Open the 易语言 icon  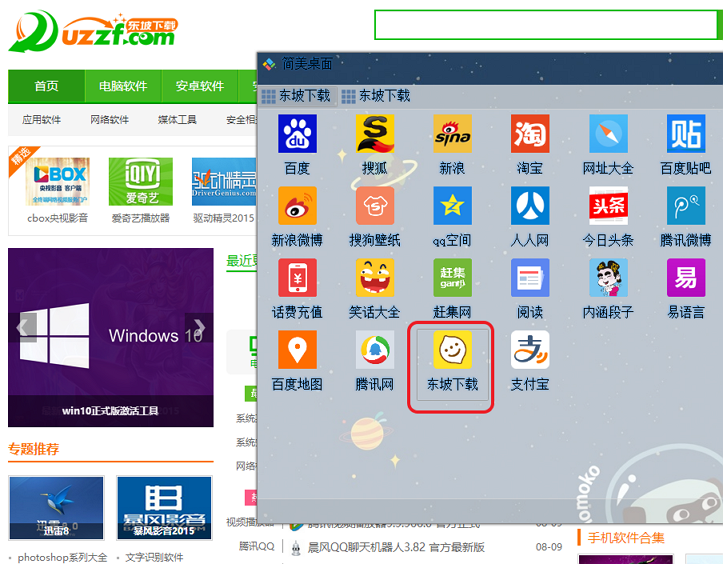[x=686, y=278]
